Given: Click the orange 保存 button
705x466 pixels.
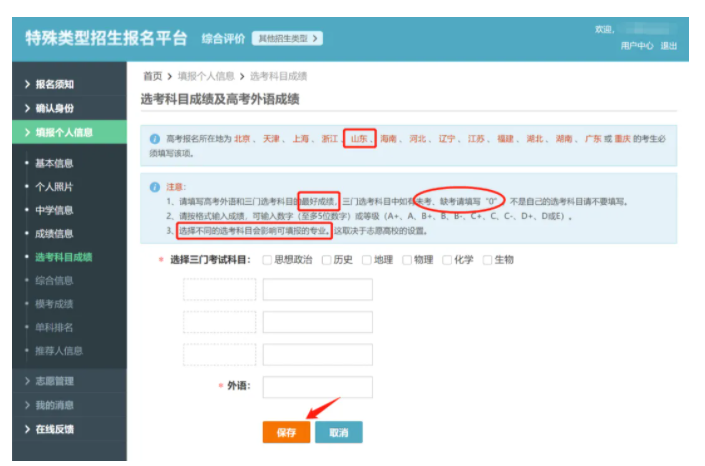Looking at the screenshot, I should click(286, 433).
